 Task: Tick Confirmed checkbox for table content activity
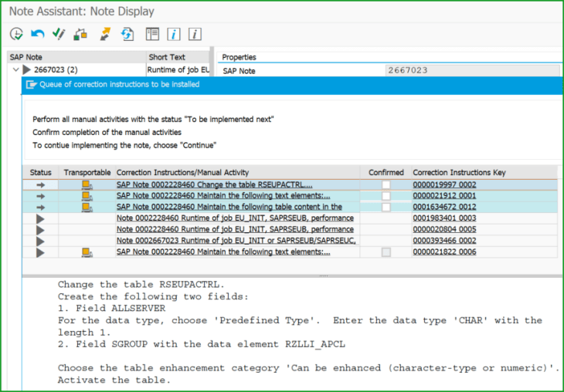coord(386,208)
